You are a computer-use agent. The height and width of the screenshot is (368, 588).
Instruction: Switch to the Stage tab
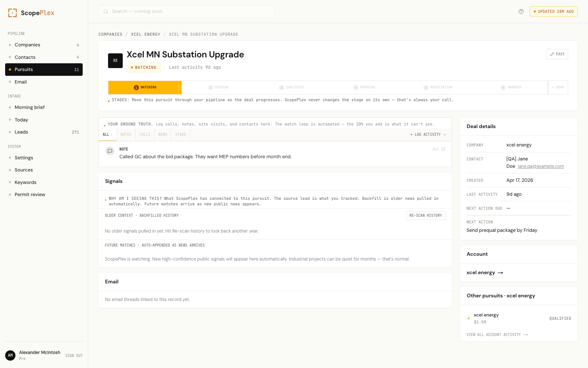pyautogui.click(x=180, y=135)
